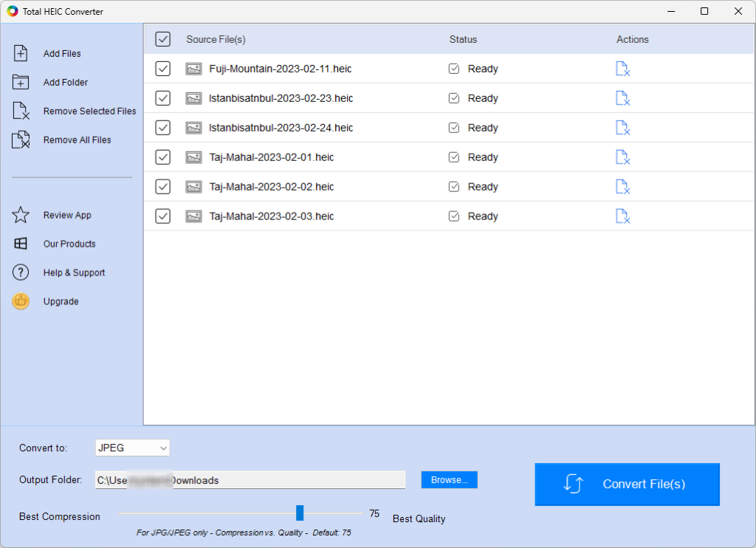Click the compression quality slider handle
756x548 pixels.
[x=300, y=513]
